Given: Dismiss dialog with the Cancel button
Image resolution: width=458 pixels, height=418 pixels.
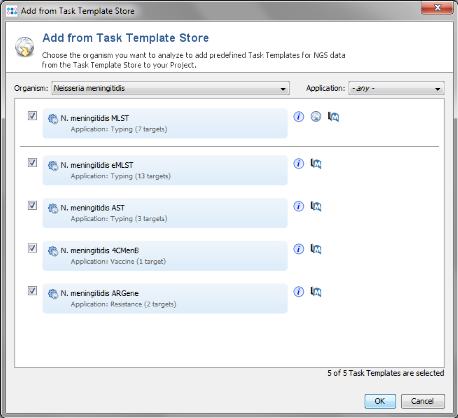Looking at the screenshot, I should coord(423,401).
